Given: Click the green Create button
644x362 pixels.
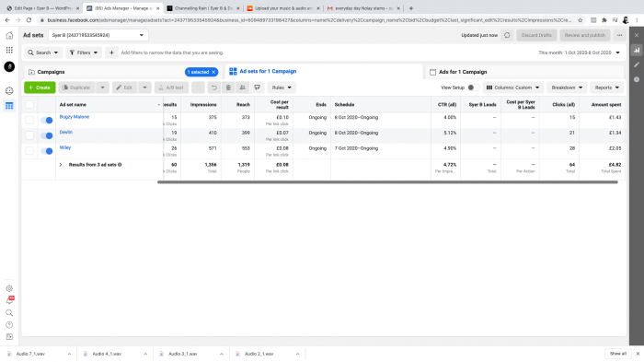Looking at the screenshot, I should 40,88.
